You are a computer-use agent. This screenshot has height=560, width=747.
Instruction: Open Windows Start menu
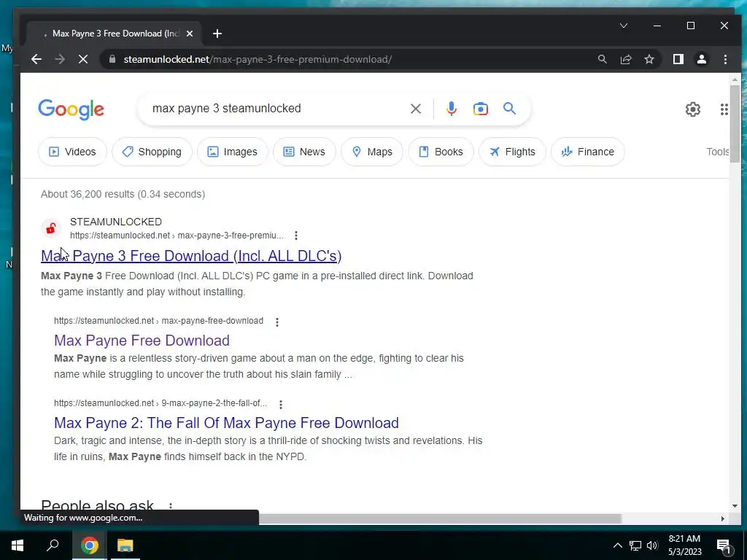pos(18,545)
